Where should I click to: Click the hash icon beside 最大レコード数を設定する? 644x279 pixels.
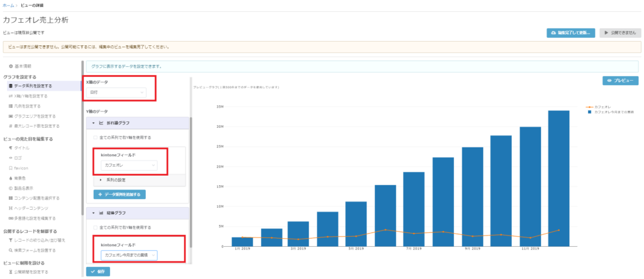11,126
